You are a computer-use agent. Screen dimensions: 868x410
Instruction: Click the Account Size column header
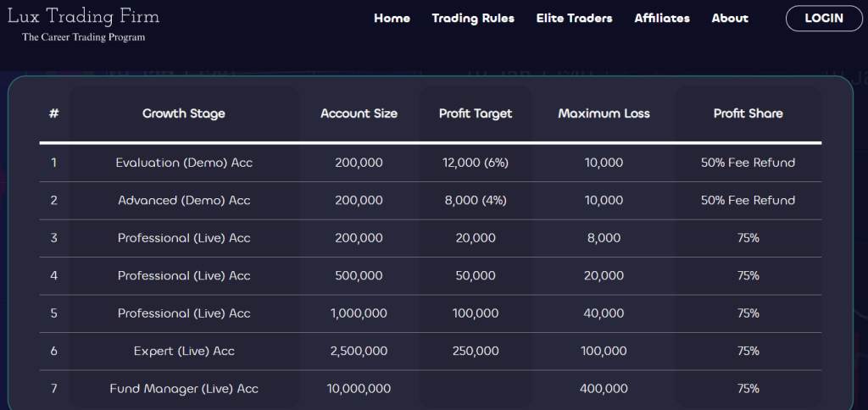[359, 114]
